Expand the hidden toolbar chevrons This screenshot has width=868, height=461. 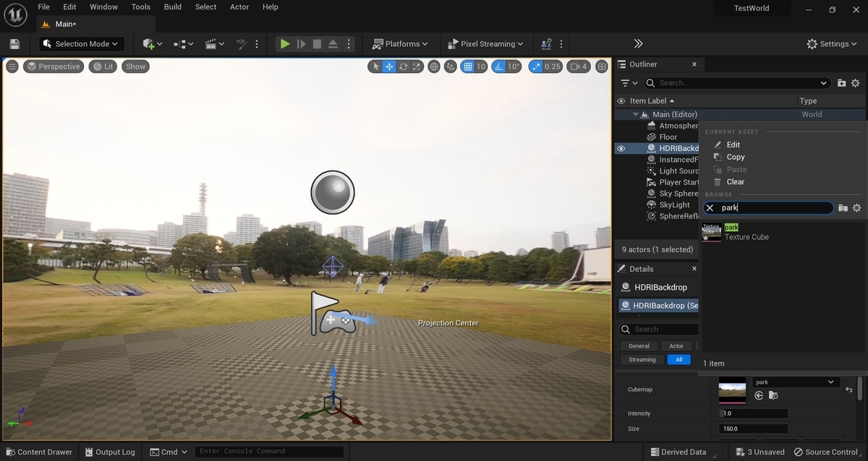tap(638, 44)
